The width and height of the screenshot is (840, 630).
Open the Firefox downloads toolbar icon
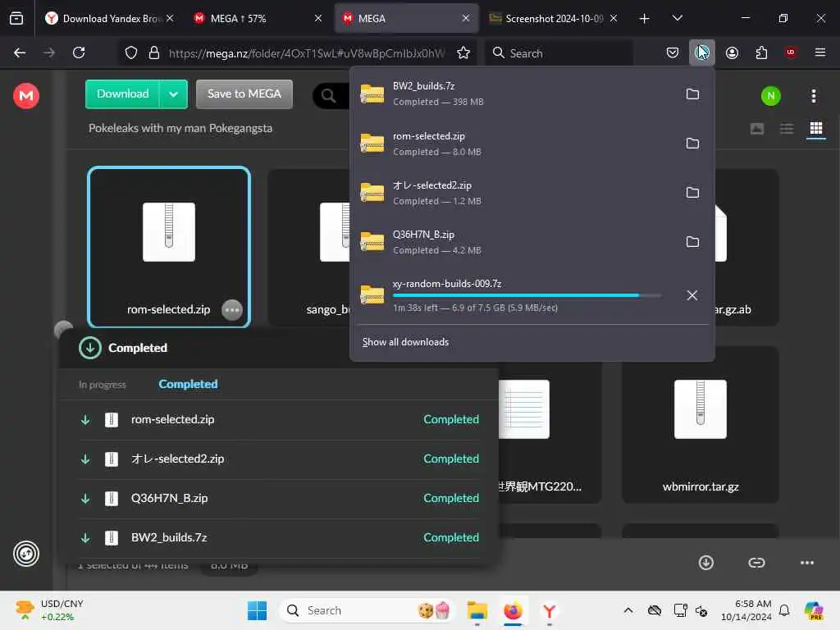702,52
